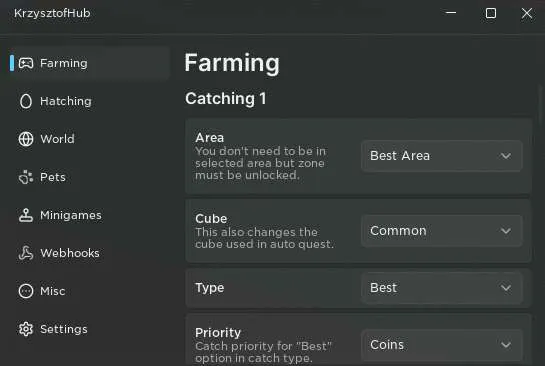Click the Minigames joystick icon

pos(26,215)
